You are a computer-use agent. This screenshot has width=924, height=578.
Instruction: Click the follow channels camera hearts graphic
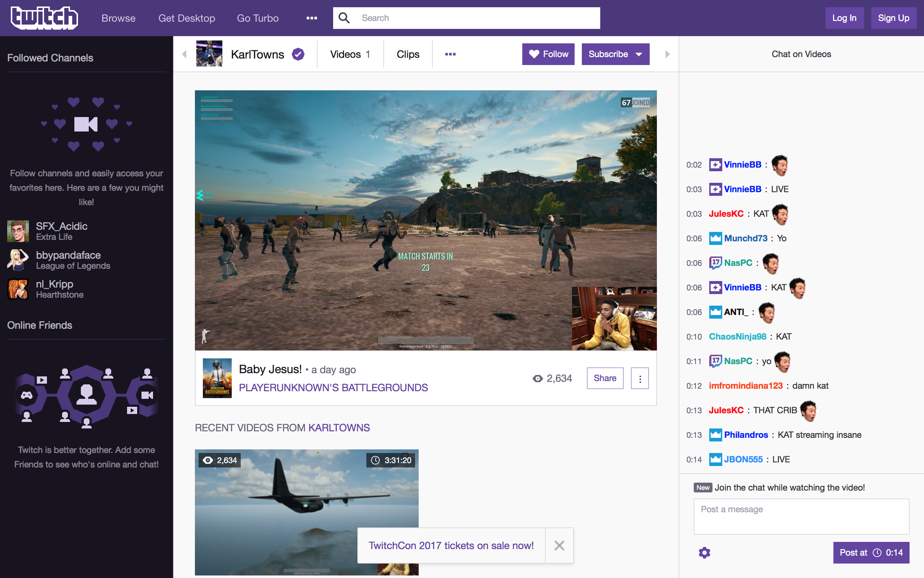pyautogui.click(x=86, y=124)
